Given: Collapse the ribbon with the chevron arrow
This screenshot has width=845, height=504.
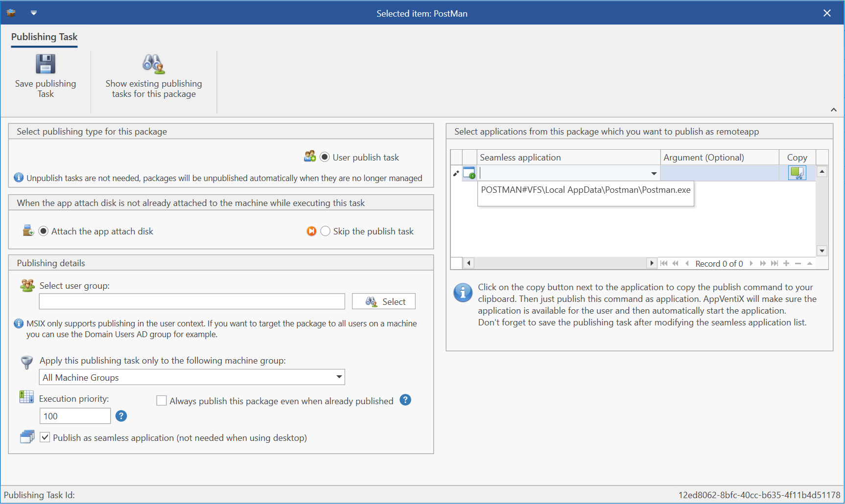Looking at the screenshot, I should (x=833, y=110).
